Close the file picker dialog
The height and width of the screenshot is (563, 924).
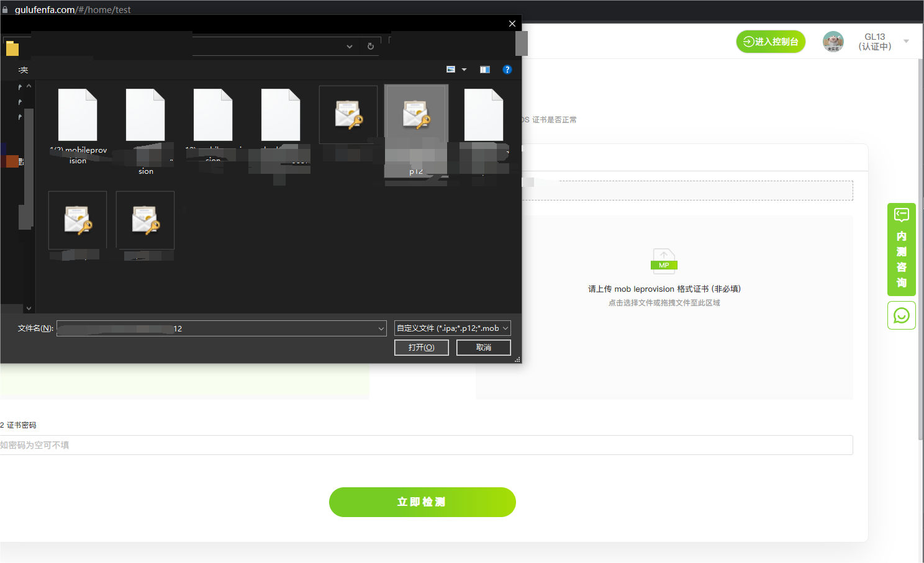click(x=512, y=24)
